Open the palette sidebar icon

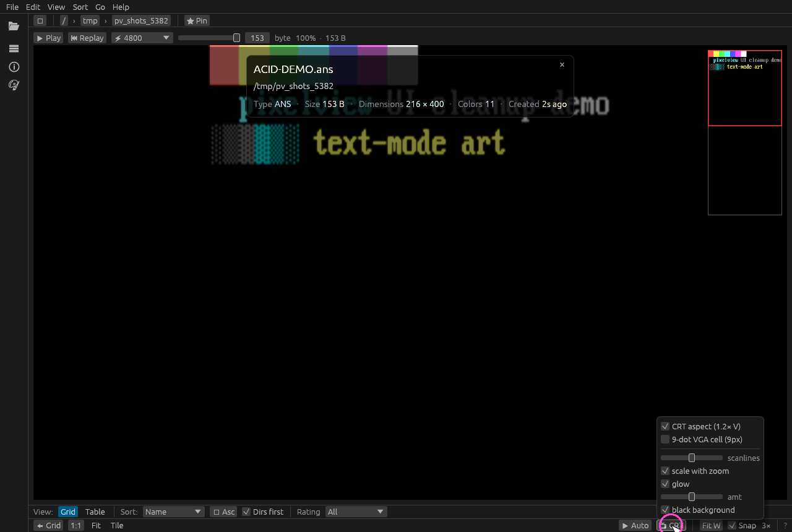[x=14, y=85]
